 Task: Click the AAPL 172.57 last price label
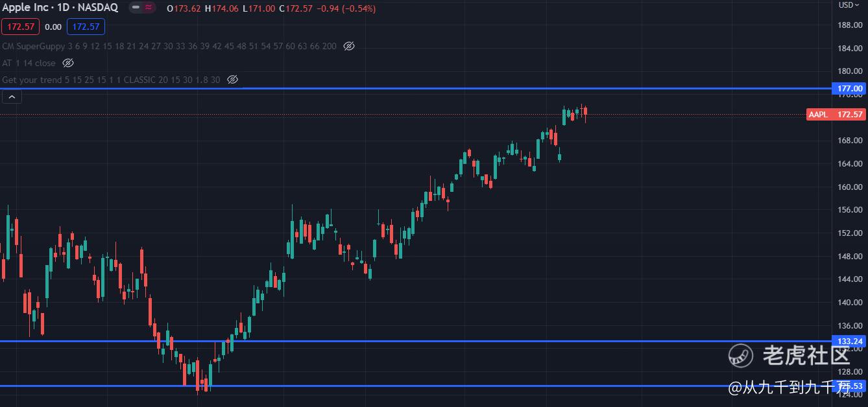point(836,114)
